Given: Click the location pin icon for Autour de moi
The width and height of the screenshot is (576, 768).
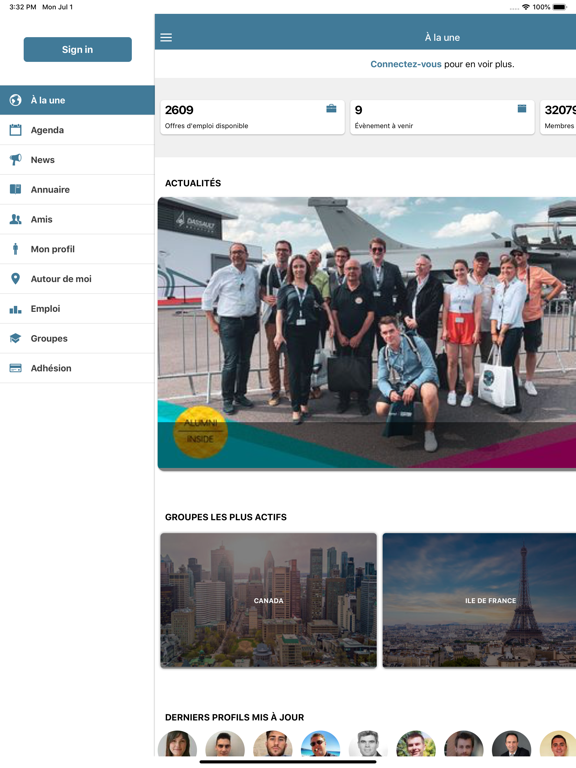Looking at the screenshot, I should [x=16, y=279].
